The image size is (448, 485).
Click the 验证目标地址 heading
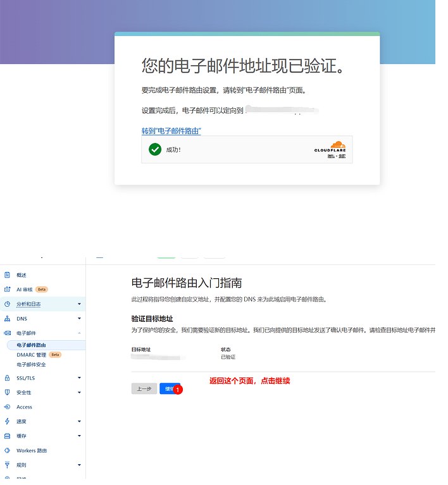(152, 319)
